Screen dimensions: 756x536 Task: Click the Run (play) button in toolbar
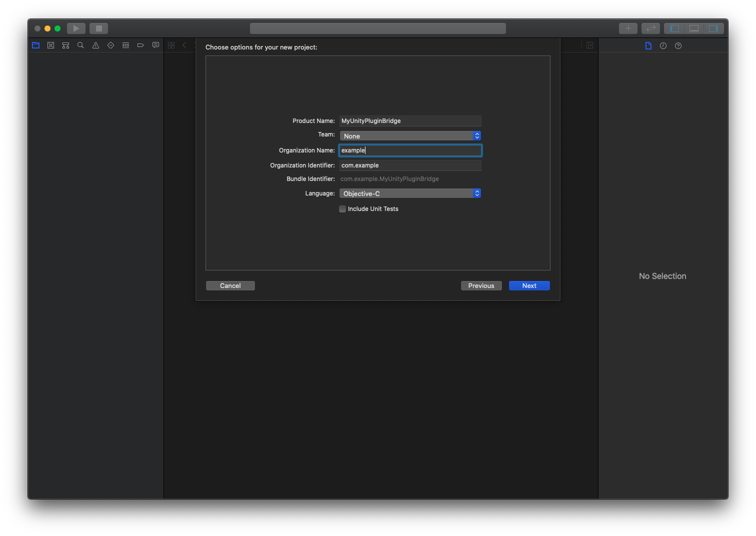[76, 28]
